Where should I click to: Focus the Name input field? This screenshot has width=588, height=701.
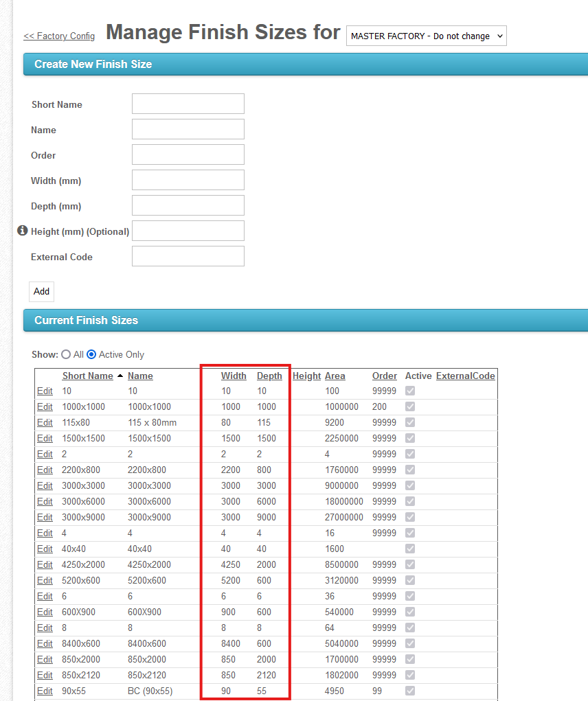188,129
